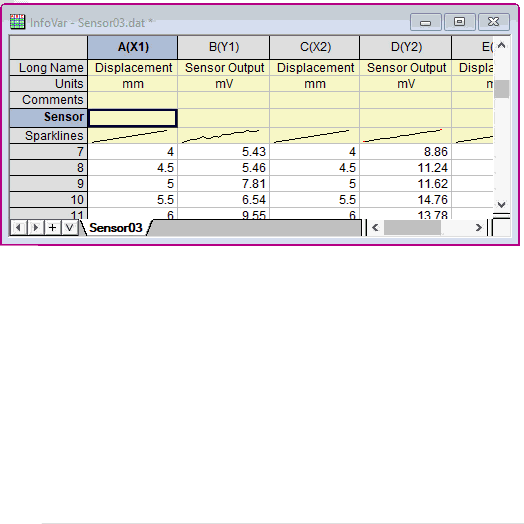Click cell value 7.81

(224, 184)
